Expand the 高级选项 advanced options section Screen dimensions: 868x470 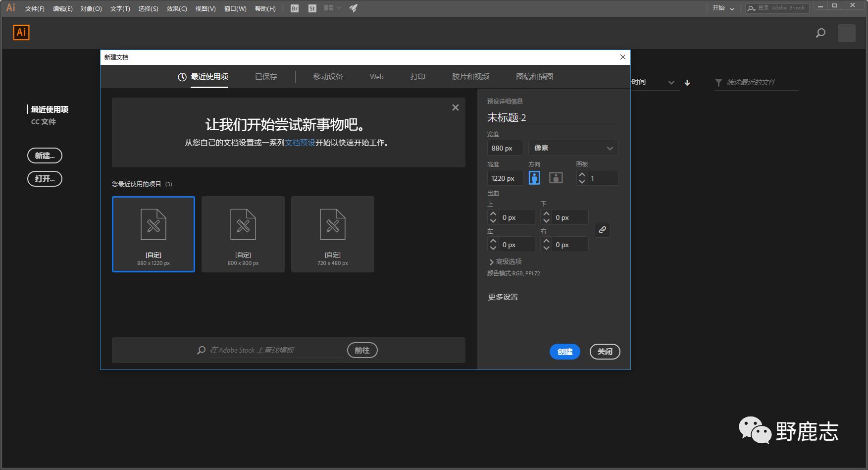click(505, 261)
